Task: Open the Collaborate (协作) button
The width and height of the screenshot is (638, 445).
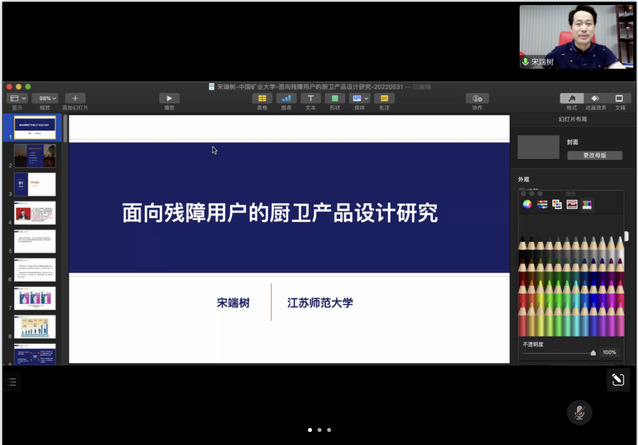Action: (x=477, y=98)
